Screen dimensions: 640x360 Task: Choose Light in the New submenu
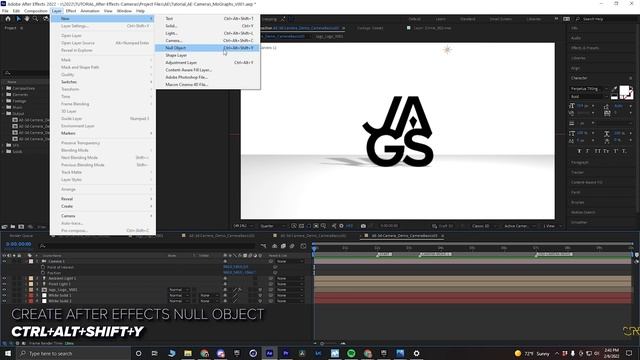click(x=207, y=33)
